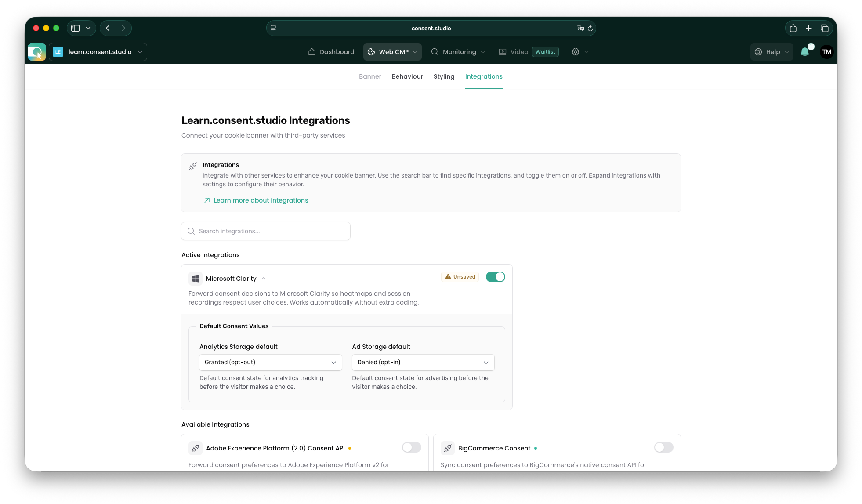862x504 pixels.
Task: Open the Analytics Storage default dropdown
Action: point(271,363)
